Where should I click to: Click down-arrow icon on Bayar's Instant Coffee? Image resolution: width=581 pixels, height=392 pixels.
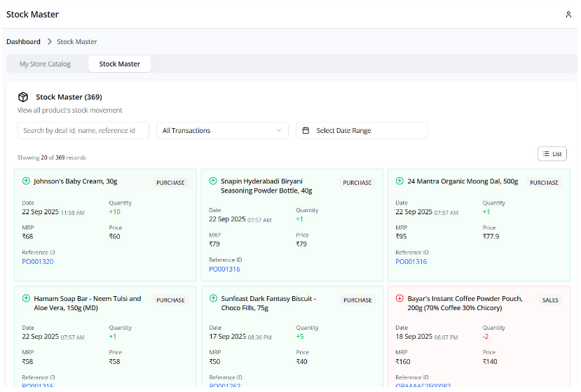click(x=399, y=299)
